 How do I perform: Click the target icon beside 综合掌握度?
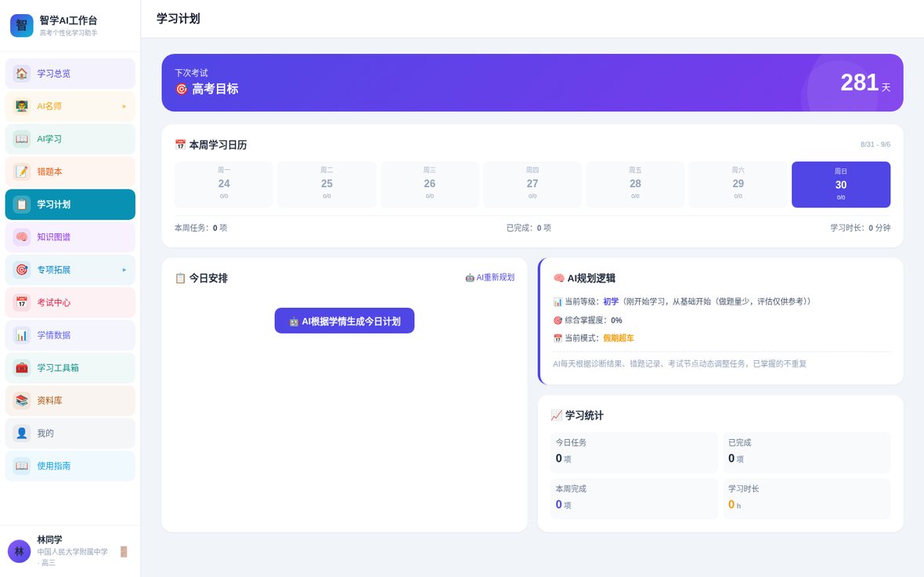(558, 321)
